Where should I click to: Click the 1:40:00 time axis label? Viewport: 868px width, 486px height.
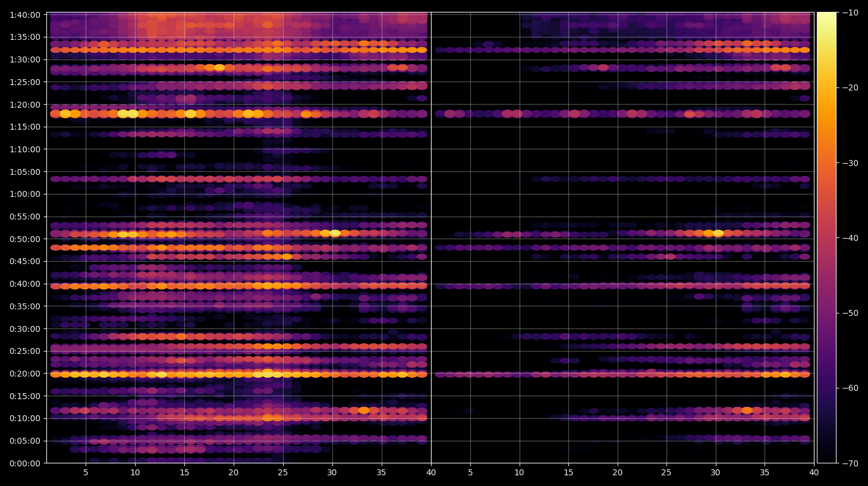[25, 15]
